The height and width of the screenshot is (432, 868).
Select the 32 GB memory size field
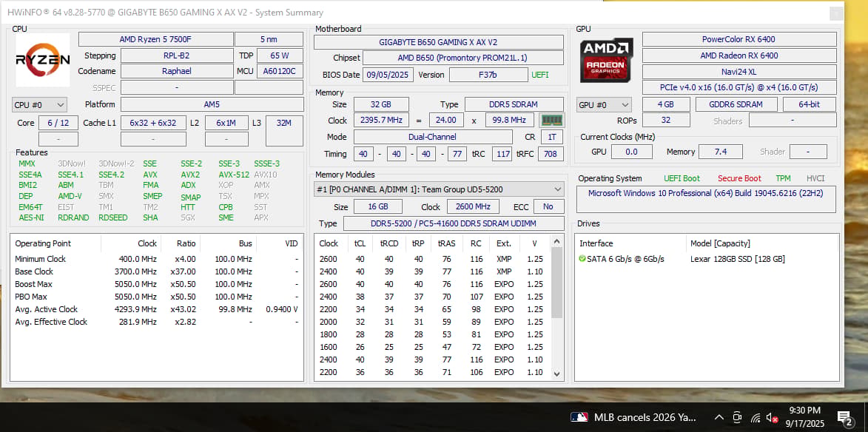(381, 104)
